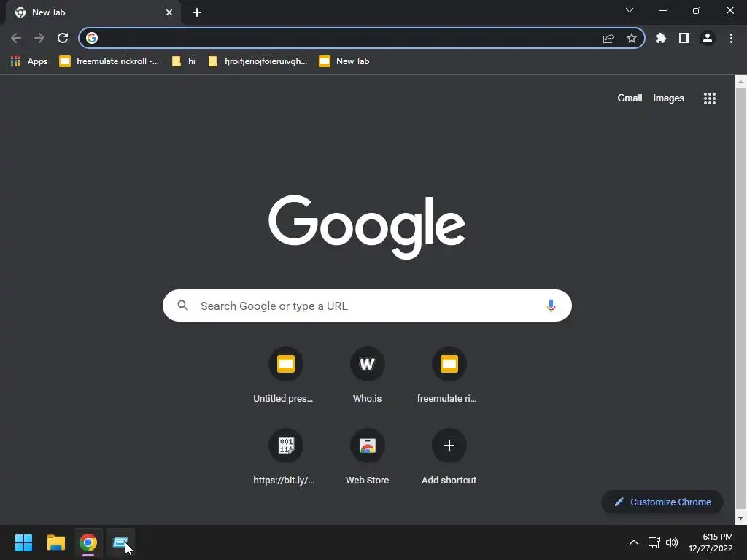
Task: Start voice search with the microphone
Action: (x=551, y=306)
